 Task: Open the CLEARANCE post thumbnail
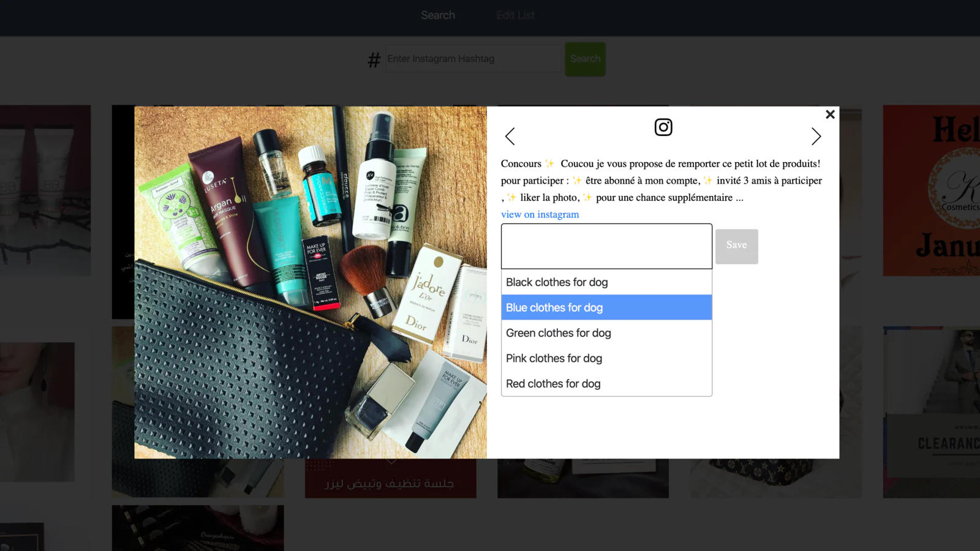(x=931, y=412)
